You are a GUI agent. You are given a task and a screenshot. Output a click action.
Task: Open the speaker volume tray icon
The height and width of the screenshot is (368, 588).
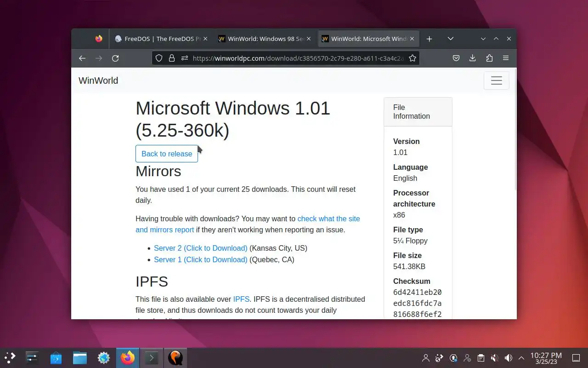[x=508, y=357]
